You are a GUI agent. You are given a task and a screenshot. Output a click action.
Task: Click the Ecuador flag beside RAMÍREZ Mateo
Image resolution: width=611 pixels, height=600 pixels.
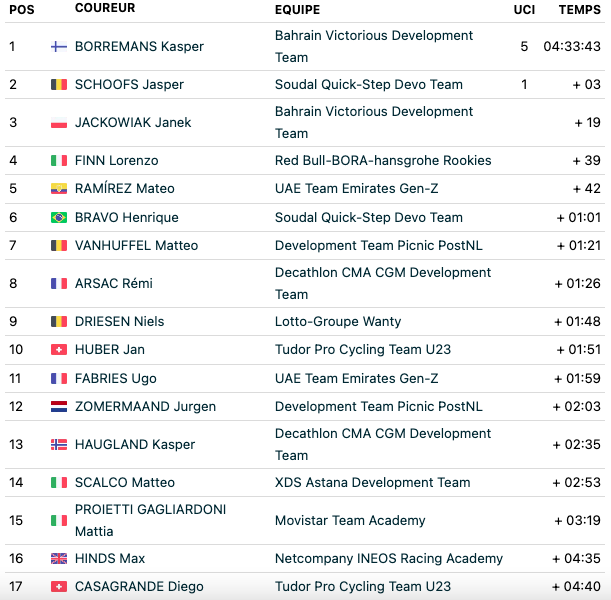pyautogui.click(x=59, y=189)
